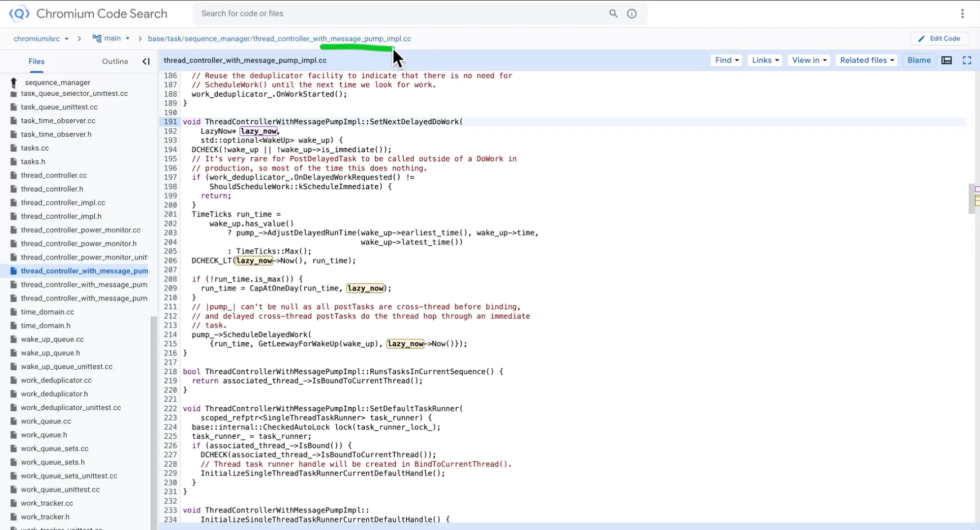Viewport: 980px width, 530px height.
Task: Open task_queue_selector_unittest.cc file
Action: coord(74,94)
